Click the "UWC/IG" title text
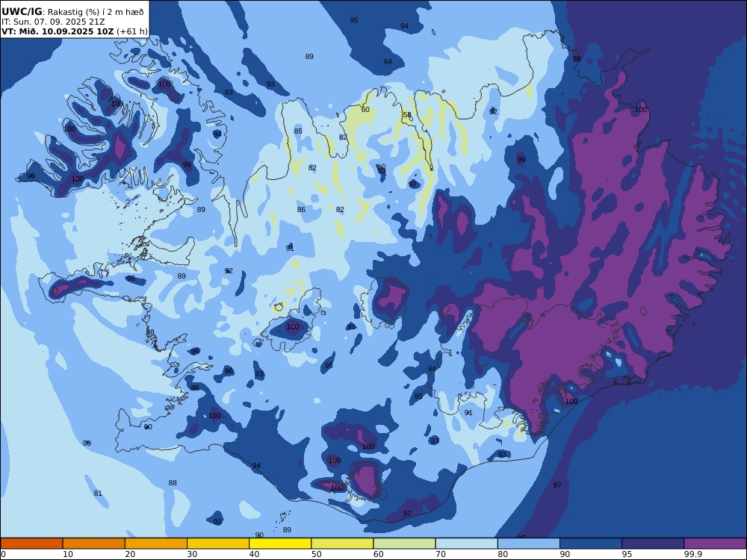This screenshot has width=747, height=560. pyautogui.click(x=22, y=12)
